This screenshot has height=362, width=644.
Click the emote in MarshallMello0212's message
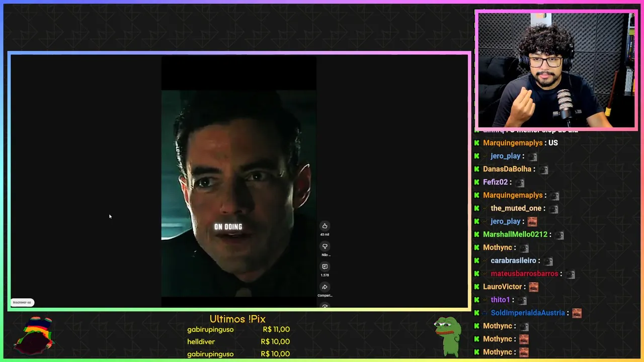pyautogui.click(x=559, y=235)
